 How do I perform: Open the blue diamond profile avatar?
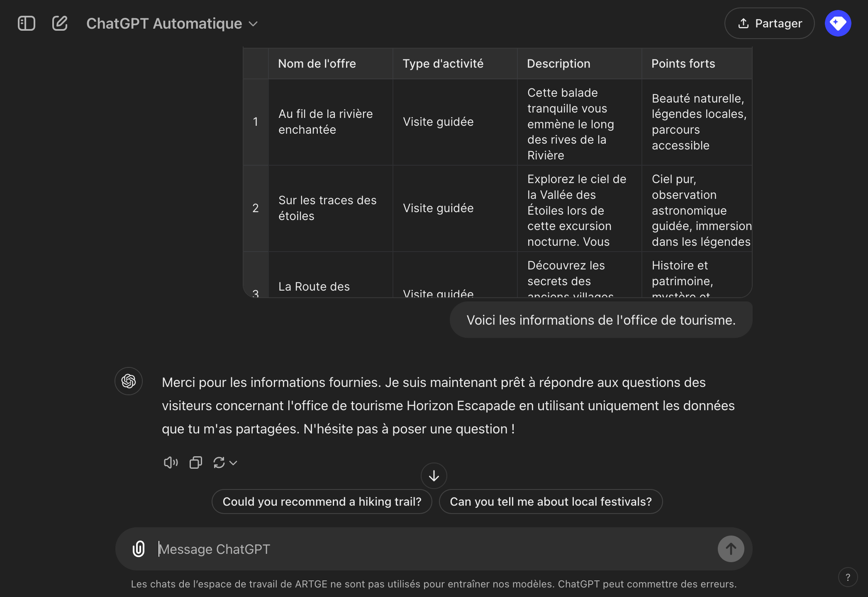838,23
